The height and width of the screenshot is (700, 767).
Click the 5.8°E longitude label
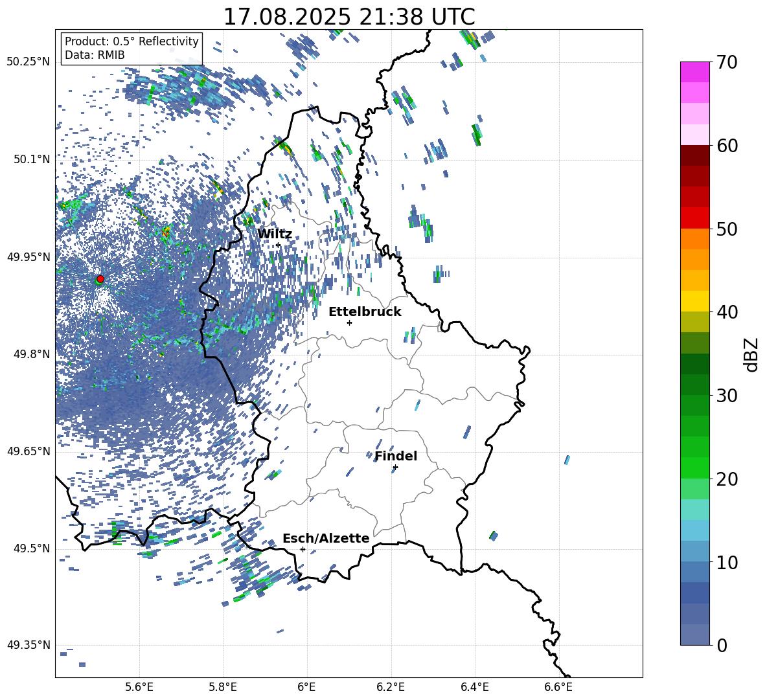[223, 687]
